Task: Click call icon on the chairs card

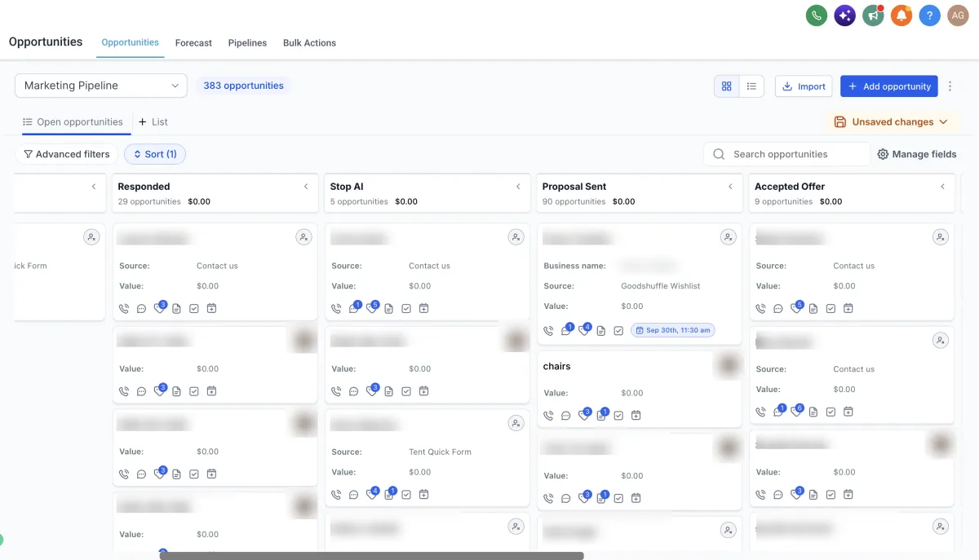Action: [x=548, y=415]
